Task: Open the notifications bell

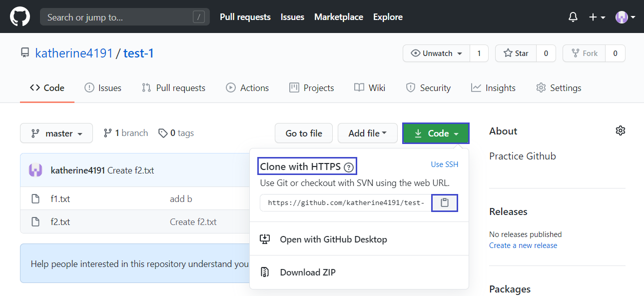Action: click(573, 17)
